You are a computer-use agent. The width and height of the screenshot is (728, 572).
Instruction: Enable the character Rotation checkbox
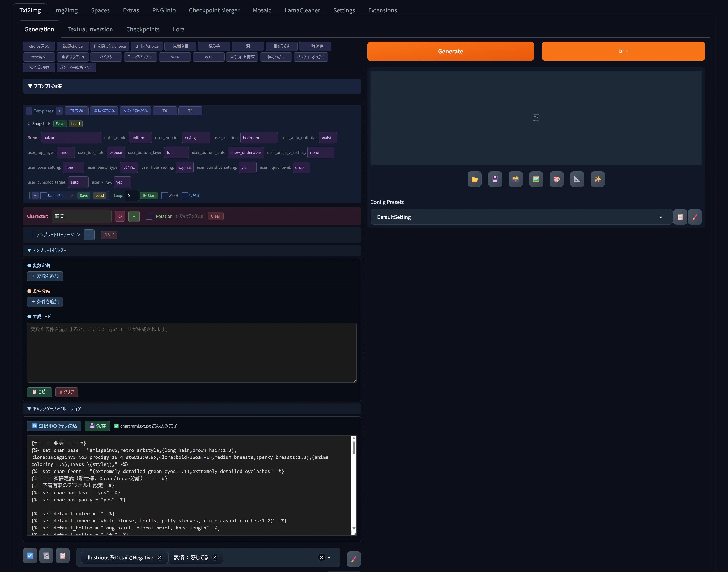click(x=149, y=216)
